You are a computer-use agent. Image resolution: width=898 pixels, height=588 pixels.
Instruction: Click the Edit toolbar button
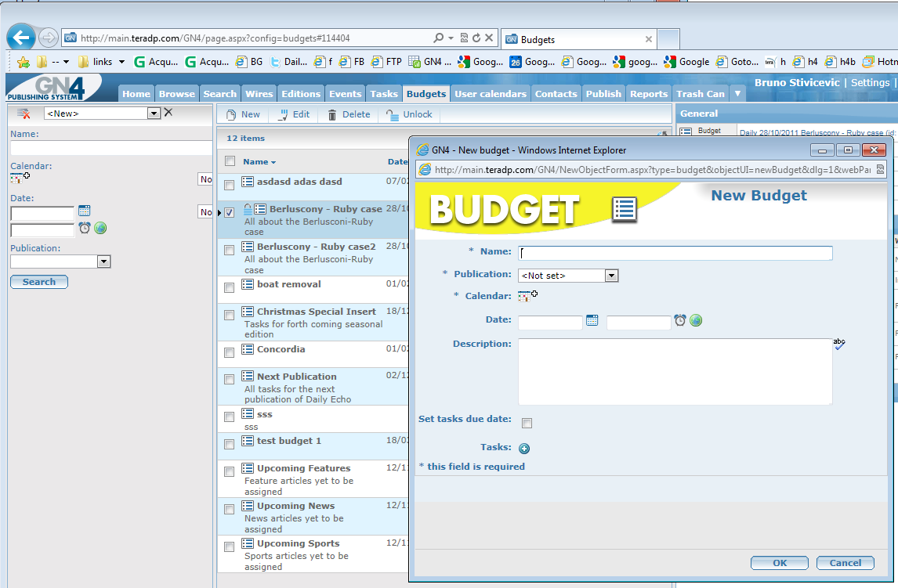(294, 114)
